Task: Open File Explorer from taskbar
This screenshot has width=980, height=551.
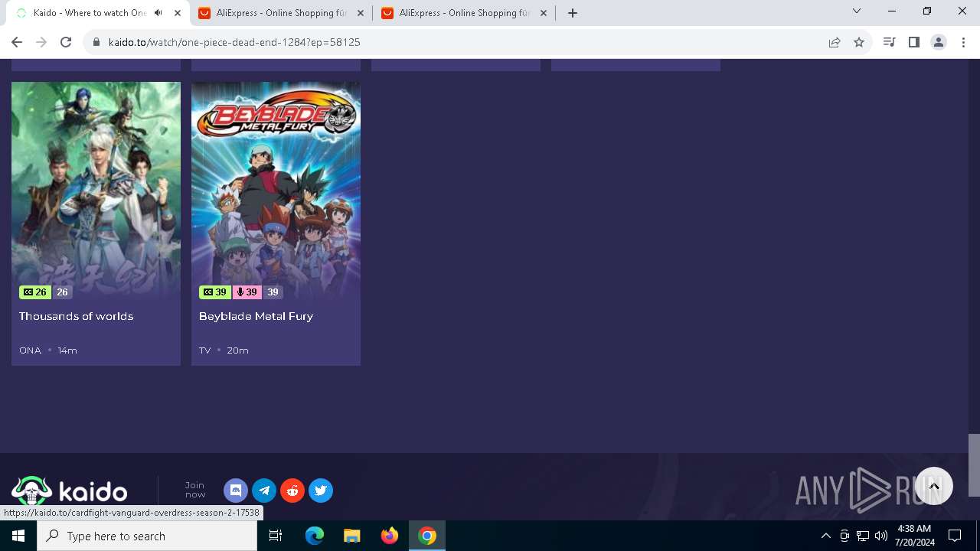Action: pyautogui.click(x=351, y=536)
